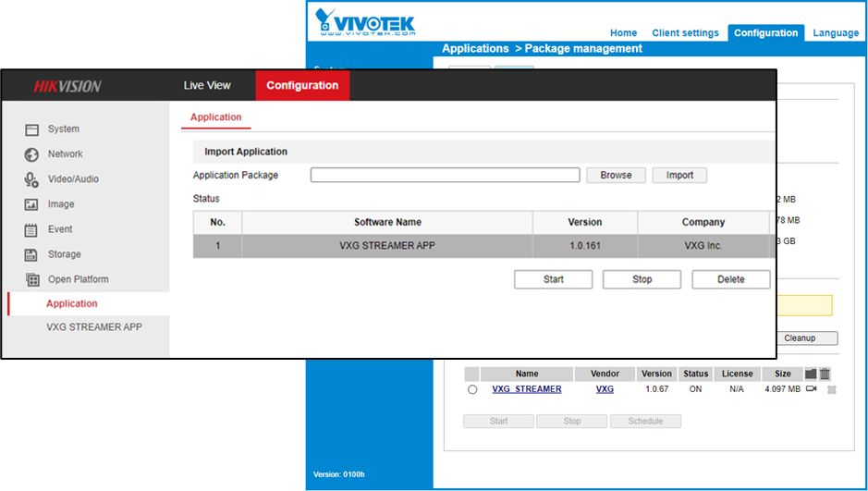Switch to the Live View tab
The image size is (868, 491).
click(207, 86)
